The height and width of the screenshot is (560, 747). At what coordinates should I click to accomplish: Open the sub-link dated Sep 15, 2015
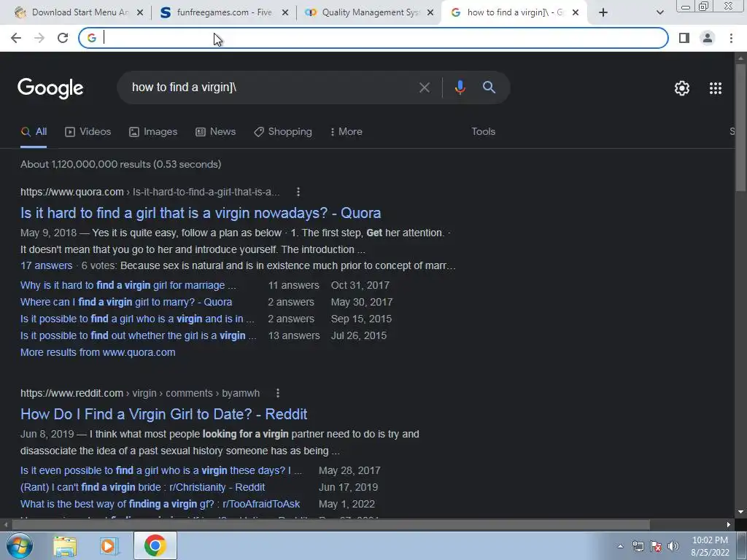[x=137, y=319]
